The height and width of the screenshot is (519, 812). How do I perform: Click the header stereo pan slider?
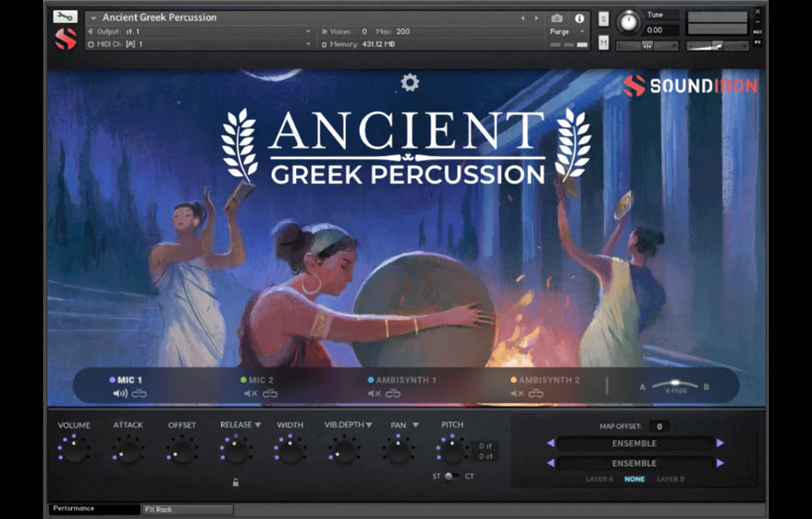pos(647,46)
